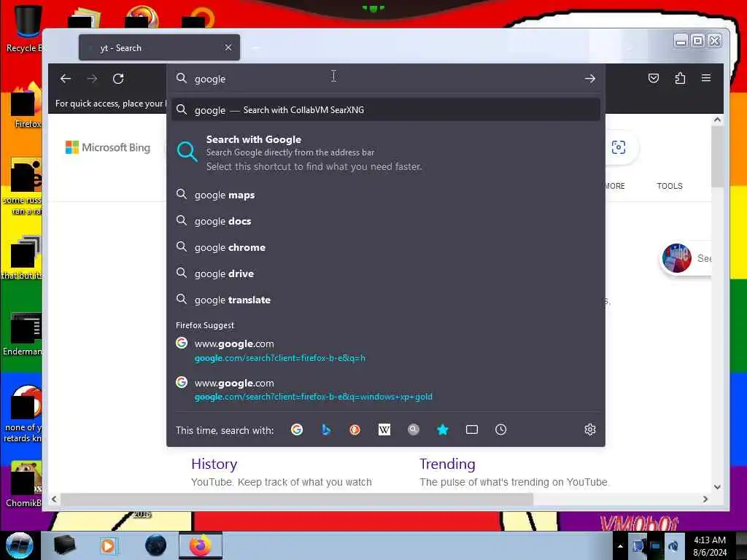Click the horizontal scrollbar right arrow
This screenshot has height=560, width=747.
(705, 499)
